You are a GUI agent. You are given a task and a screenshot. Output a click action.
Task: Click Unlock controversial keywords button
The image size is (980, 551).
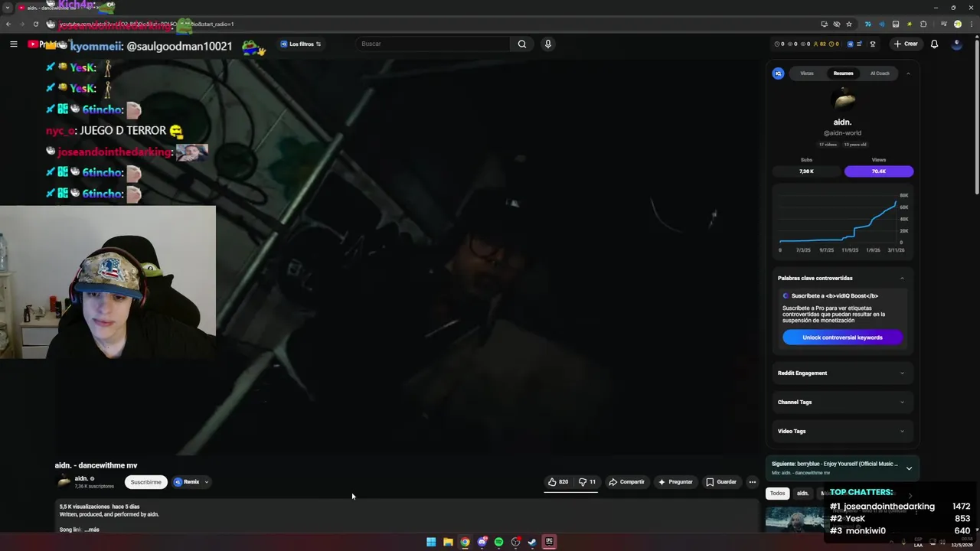(x=842, y=337)
